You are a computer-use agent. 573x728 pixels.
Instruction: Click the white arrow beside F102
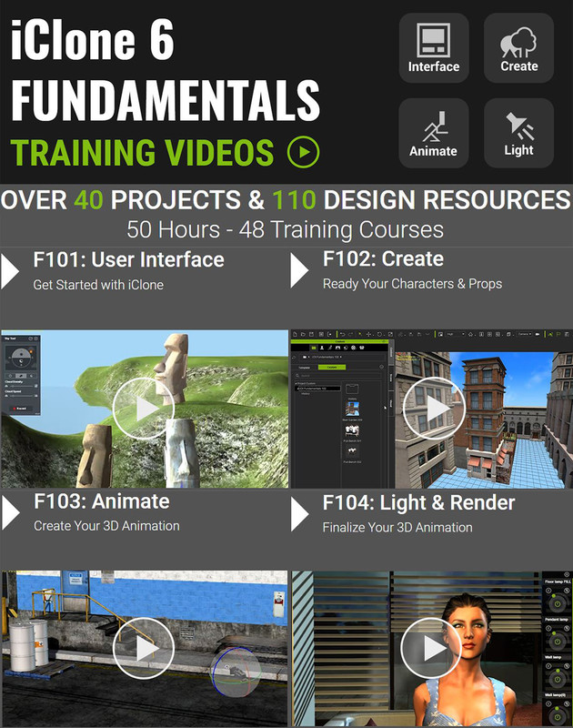(300, 270)
